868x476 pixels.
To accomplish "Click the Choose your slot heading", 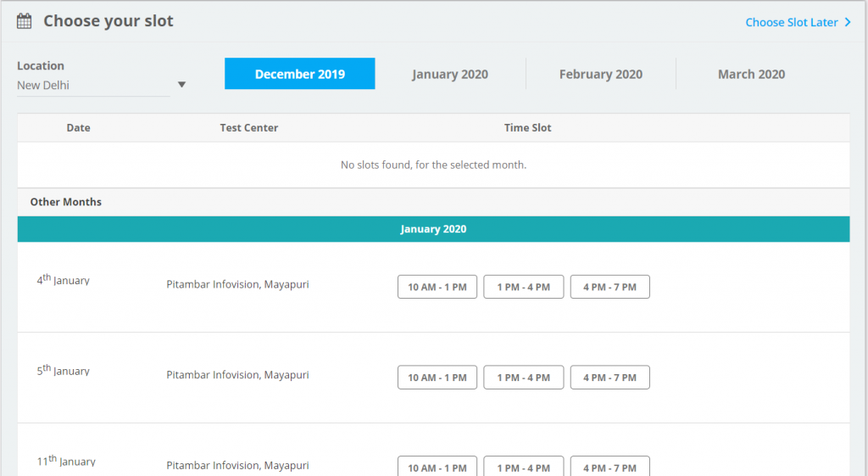I will click(108, 21).
